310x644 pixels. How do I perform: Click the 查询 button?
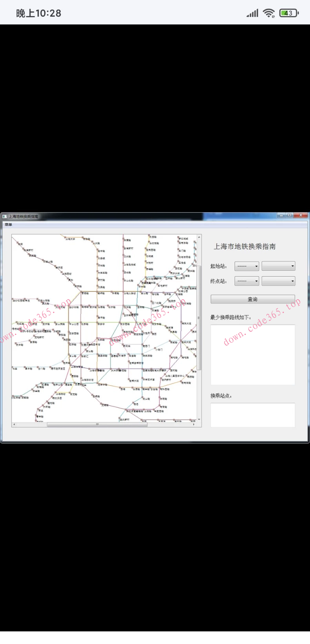[253, 299]
